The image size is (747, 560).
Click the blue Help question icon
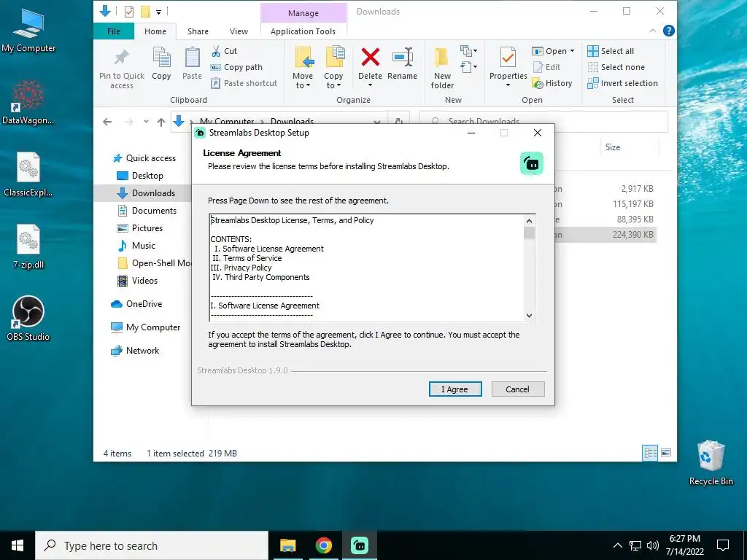(x=669, y=31)
